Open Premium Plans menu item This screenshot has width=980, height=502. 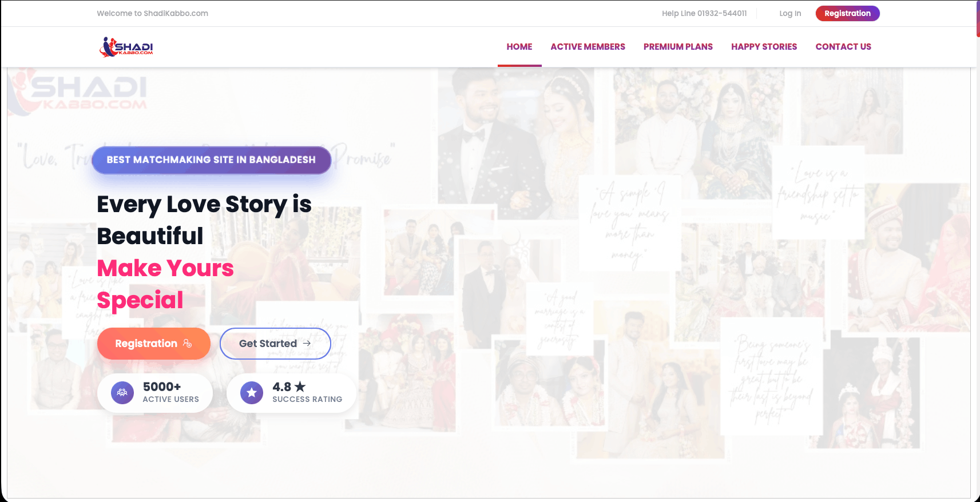coord(678,47)
